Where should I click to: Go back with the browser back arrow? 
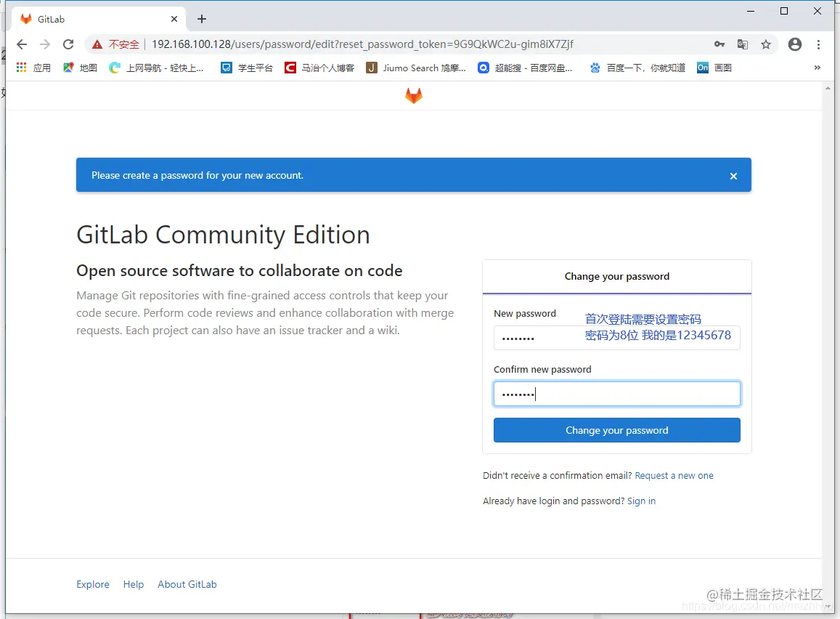[22, 44]
